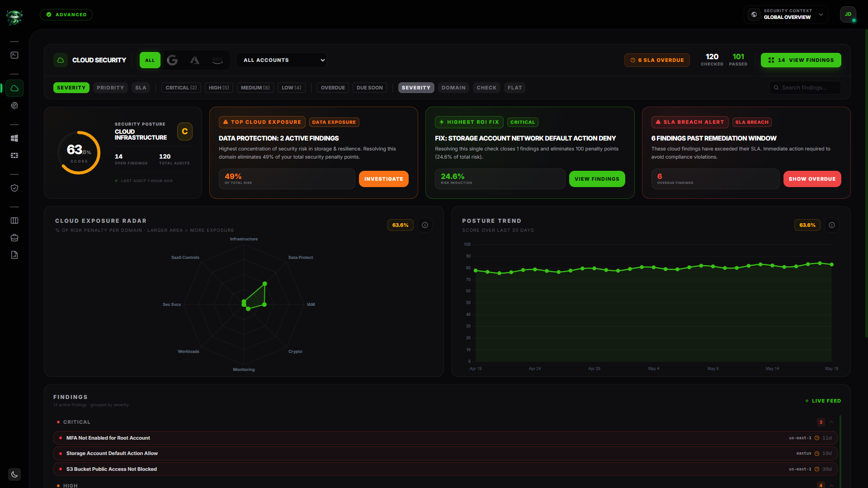Open the columns board sidebar icon

(x=14, y=221)
